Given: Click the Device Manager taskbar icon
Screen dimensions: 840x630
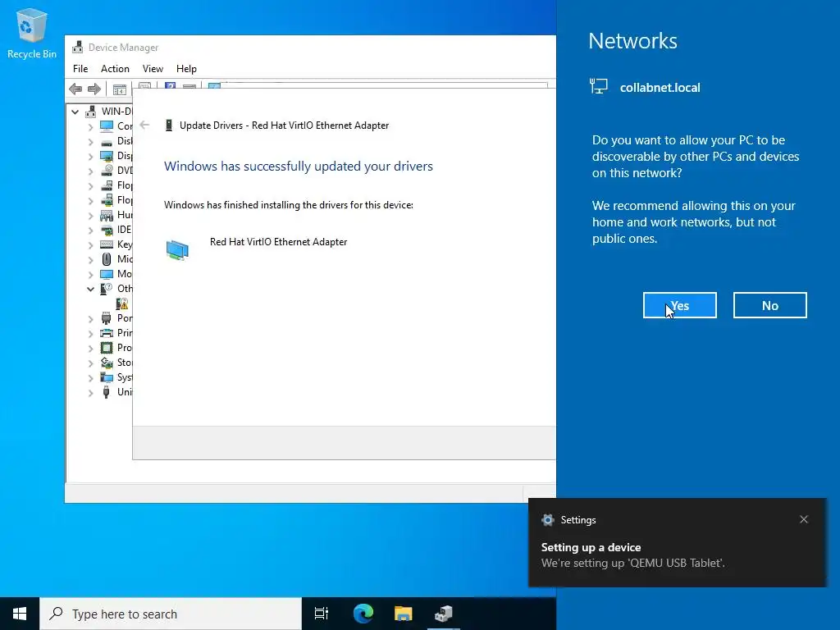Looking at the screenshot, I should 444,614.
